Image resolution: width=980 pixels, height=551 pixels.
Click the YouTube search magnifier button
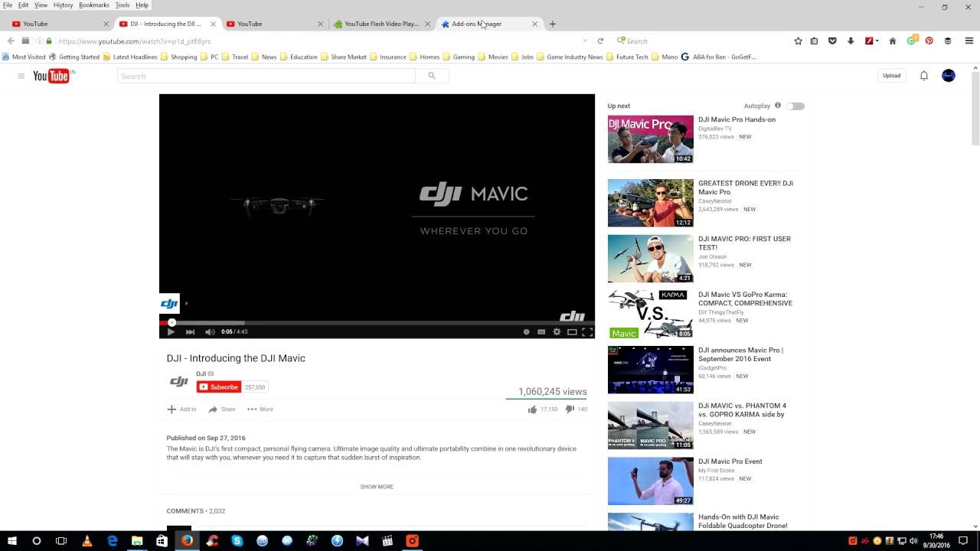432,76
